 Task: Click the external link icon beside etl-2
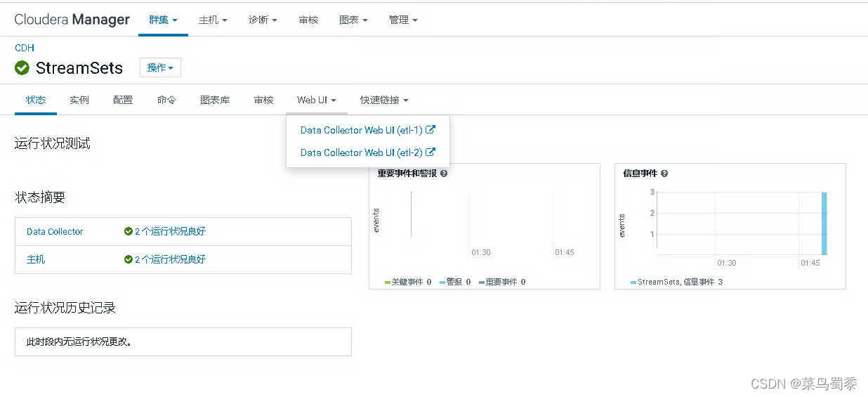[431, 152]
